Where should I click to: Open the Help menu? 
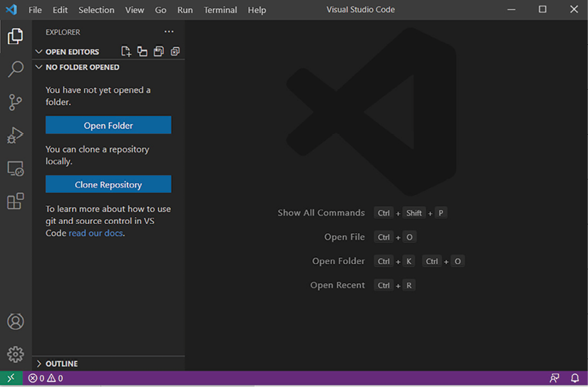click(x=257, y=10)
